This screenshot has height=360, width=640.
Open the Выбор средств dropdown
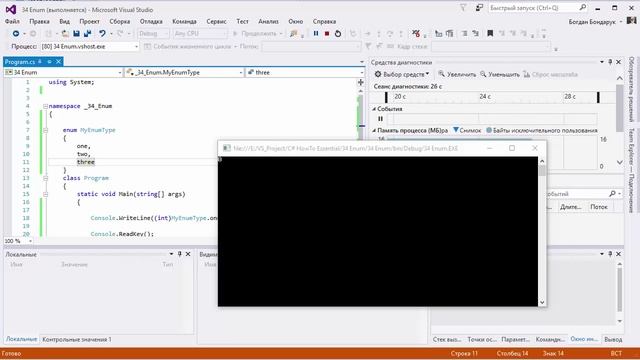point(402,74)
